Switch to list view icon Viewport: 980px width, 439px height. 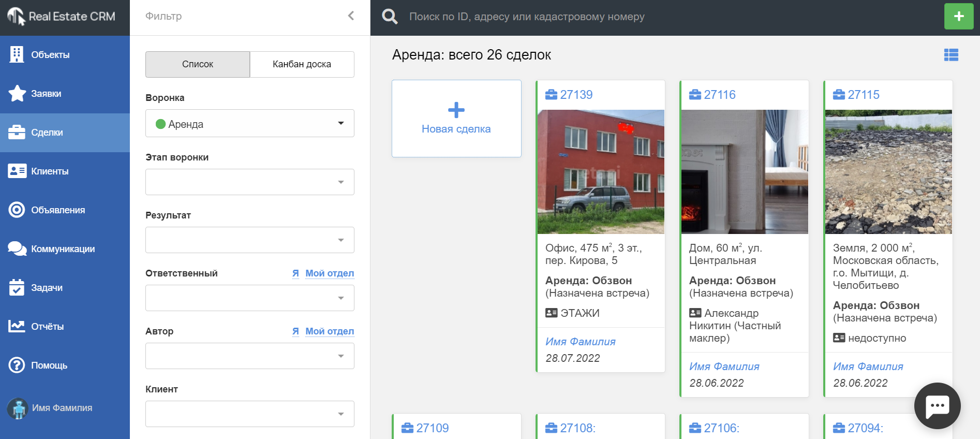click(951, 55)
